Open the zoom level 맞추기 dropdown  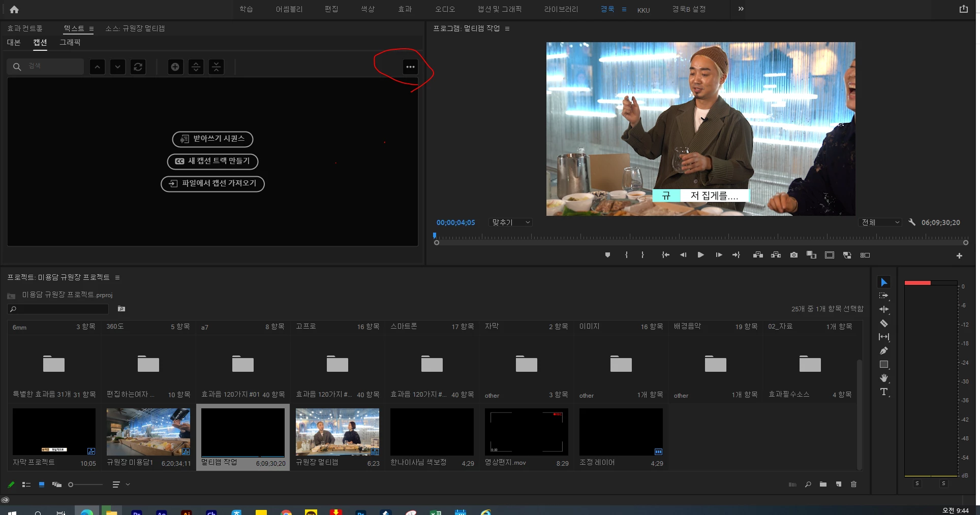tap(510, 222)
